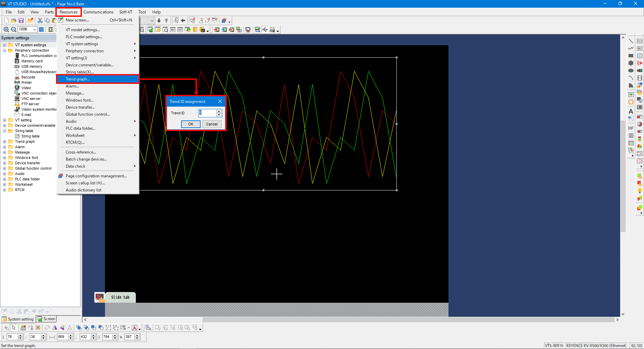Image resolution: width=644 pixels, height=349 pixels.
Task: Pick the text 'A' tool
Action: coord(631,111)
